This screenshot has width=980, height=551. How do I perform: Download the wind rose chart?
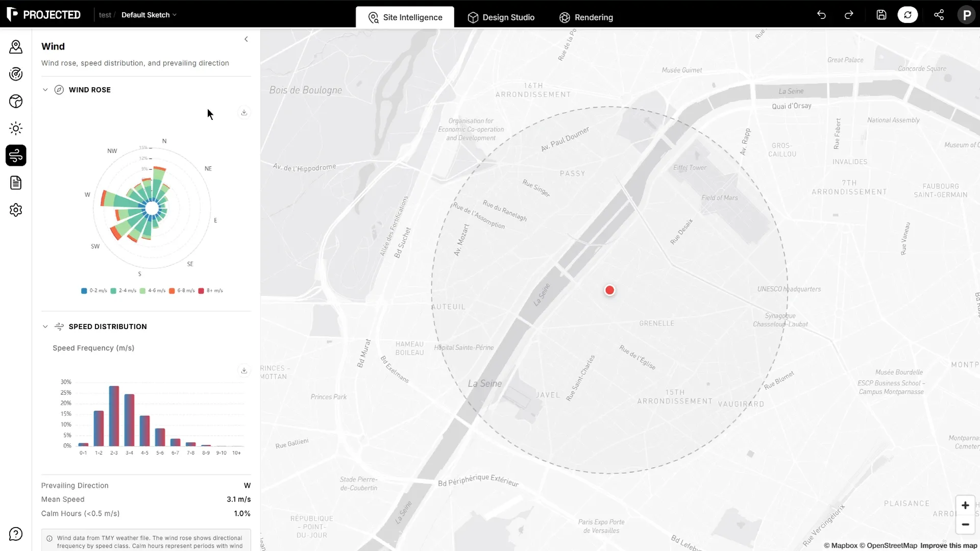point(244,112)
